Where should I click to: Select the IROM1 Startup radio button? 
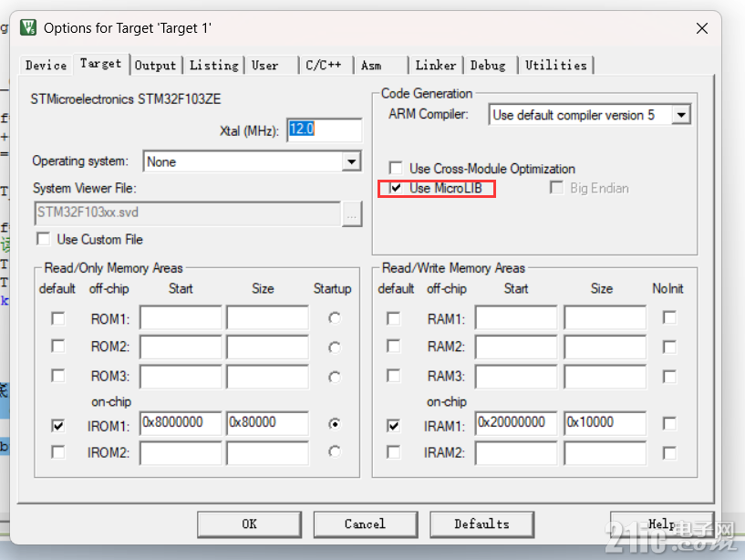click(335, 423)
